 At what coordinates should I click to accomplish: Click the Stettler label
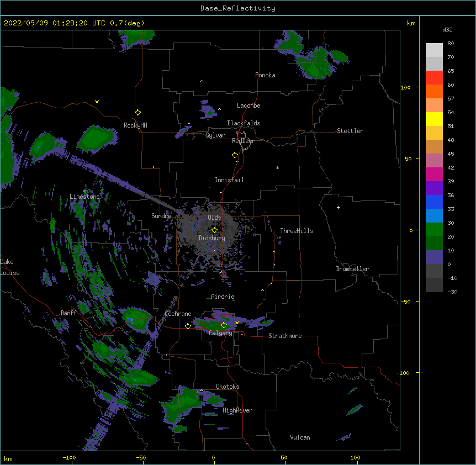pos(350,131)
